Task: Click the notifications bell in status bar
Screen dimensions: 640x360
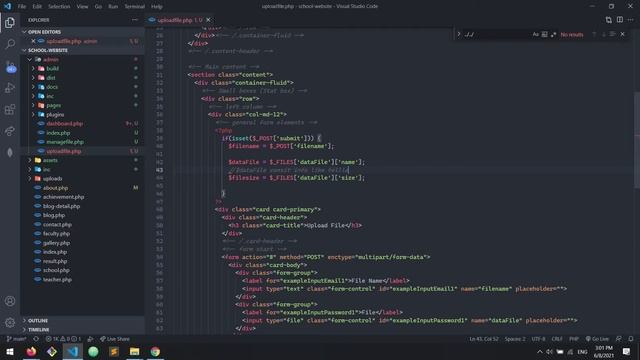Action: click(x=631, y=339)
